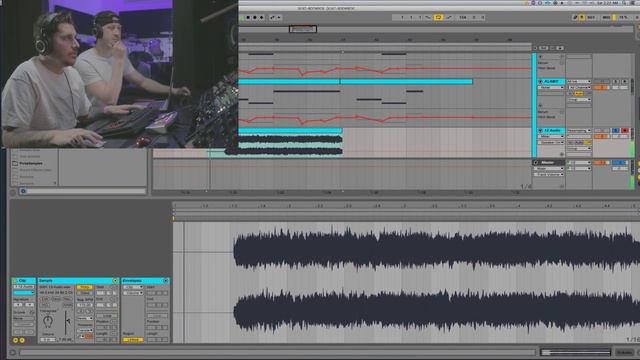Set AL-ABIT monitoring to Auto
Viewport: 640px width, 360px height.
pos(578,93)
